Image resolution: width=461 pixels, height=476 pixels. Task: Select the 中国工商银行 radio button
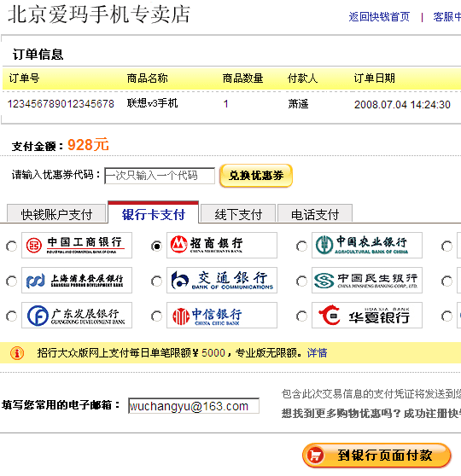click(x=12, y=247)
